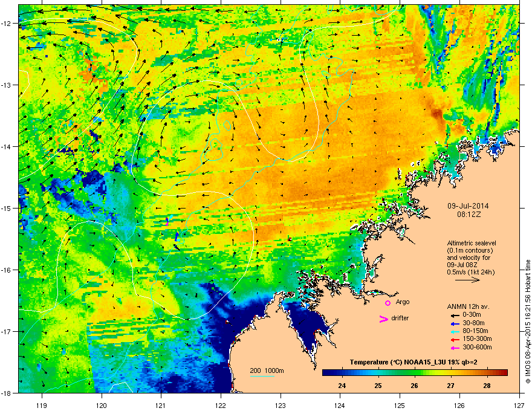532x411 pixels.
Task: Click the '-13' latitude axis label
Action: click(x=6, y=85)
